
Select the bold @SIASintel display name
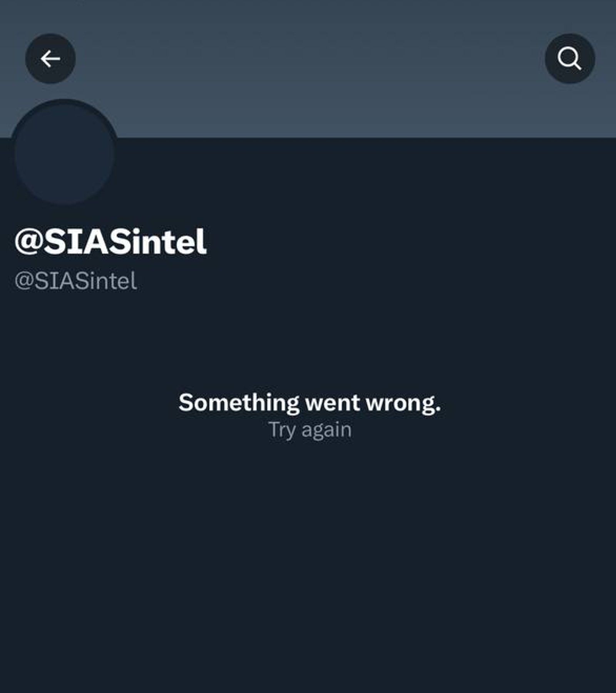[110, 241]
